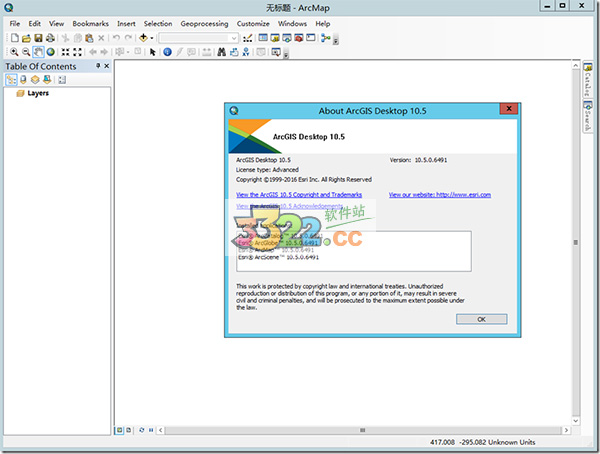Viewport: 600px width, 454px height.
Task: Choose the Select Elements arrow tool
Action: (153, 52)
